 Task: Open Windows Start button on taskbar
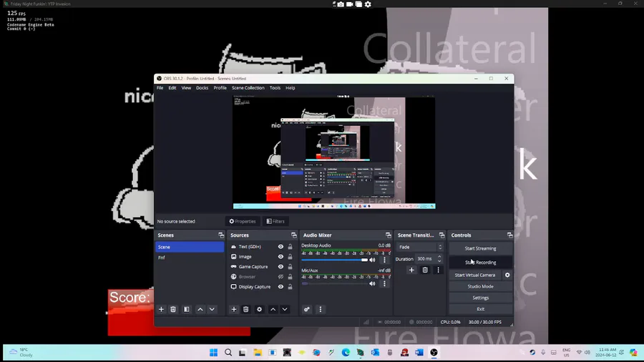point(213,353)
